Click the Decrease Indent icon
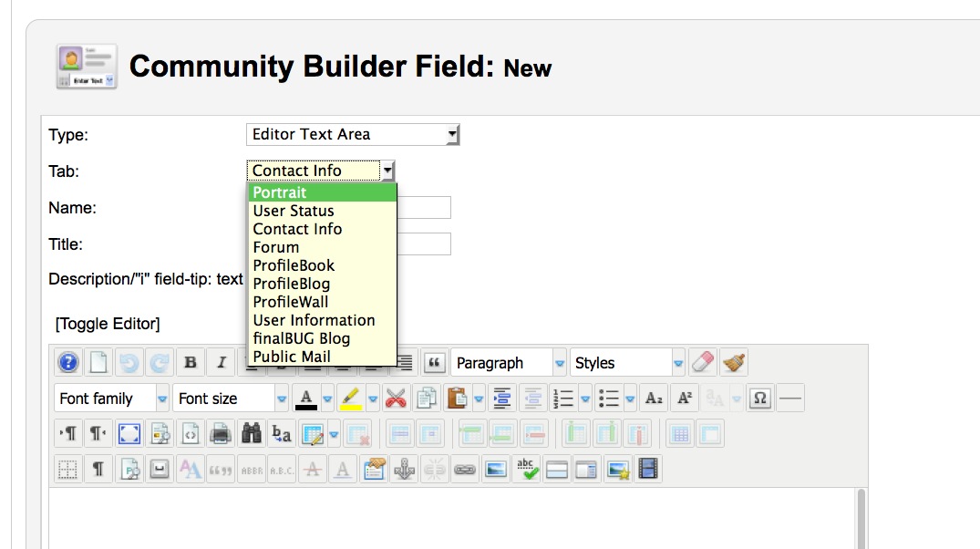This screenshot has height=549, width=980. coord(532,399)
